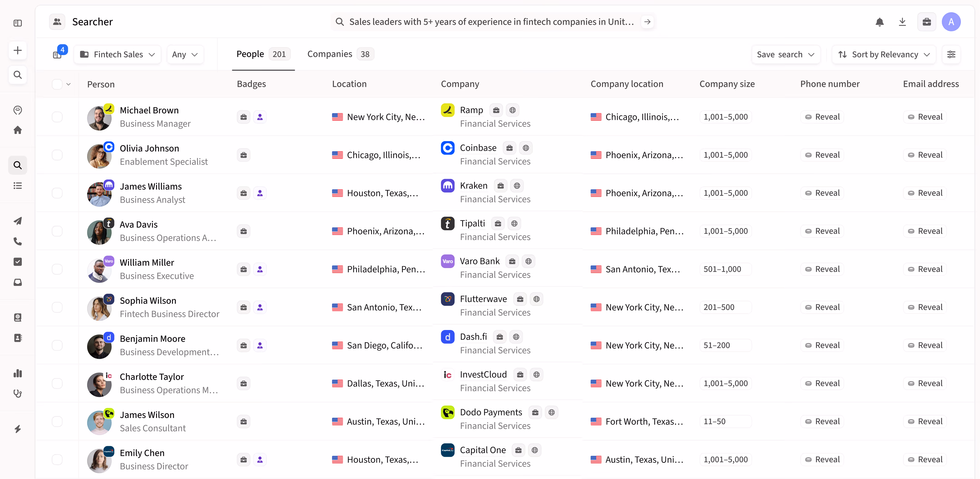Open the Any dropdown
Viewport: 980px width, 479px height.
185,54
